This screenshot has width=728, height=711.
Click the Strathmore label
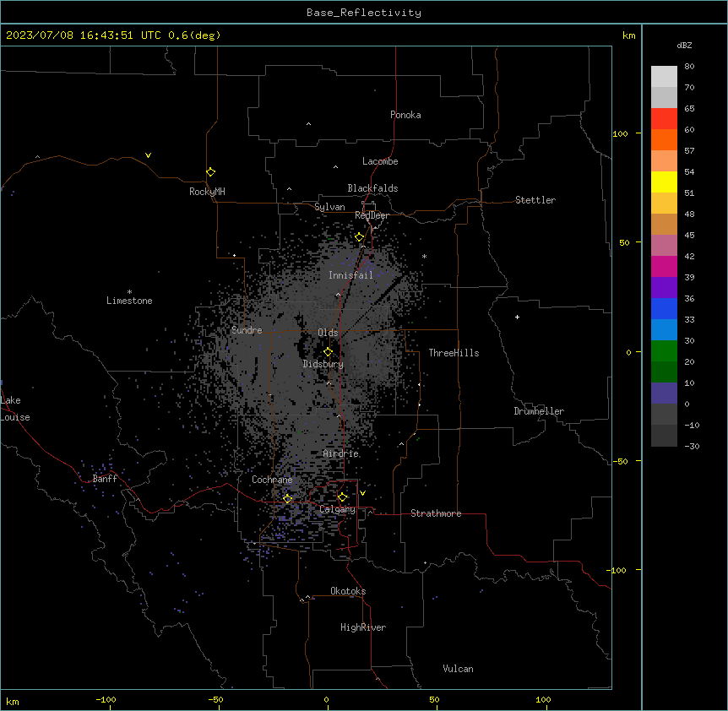[436, 513]
